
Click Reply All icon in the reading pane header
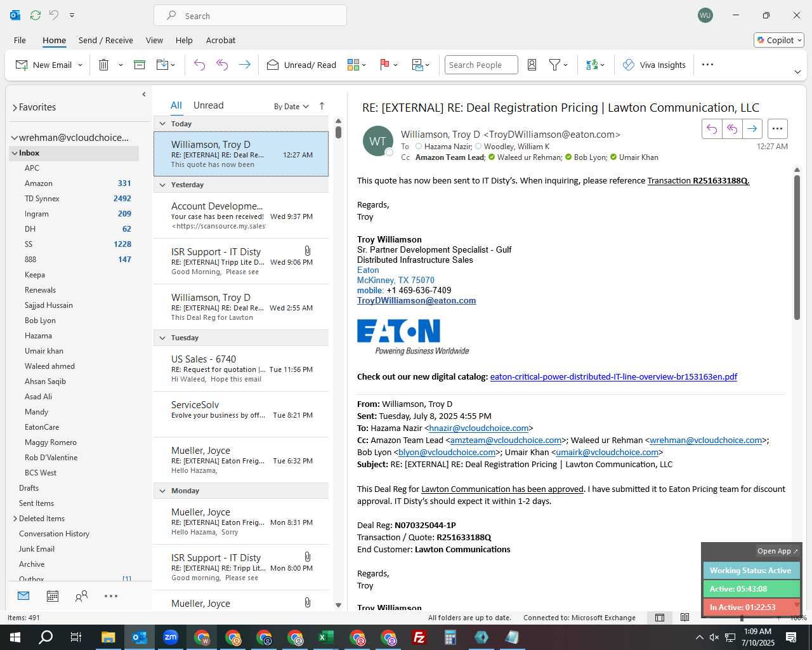coord(732,129)
